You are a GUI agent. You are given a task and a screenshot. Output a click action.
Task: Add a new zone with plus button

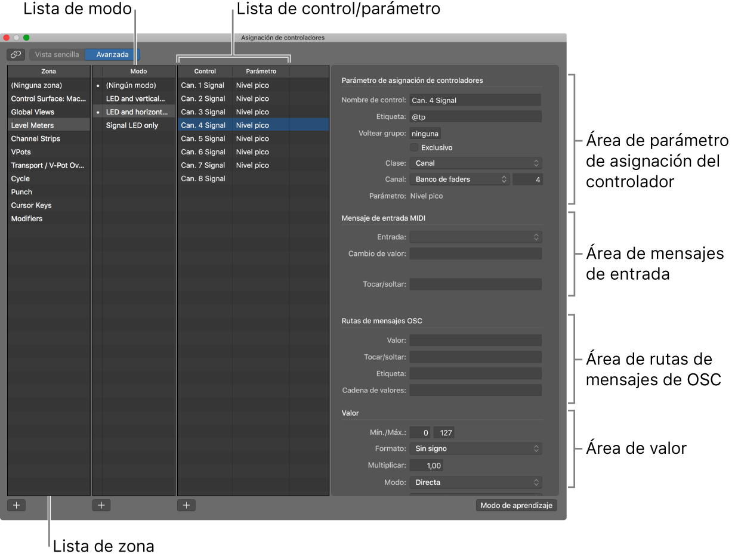click(x=16, y=505)
